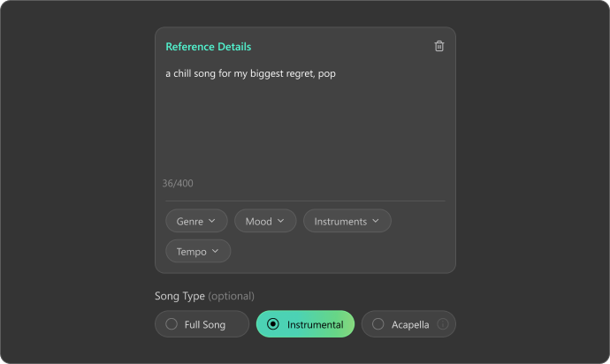This screenshot has height=364, width=610.
Task: Click the 36/400 character counter
Action: 178,183
